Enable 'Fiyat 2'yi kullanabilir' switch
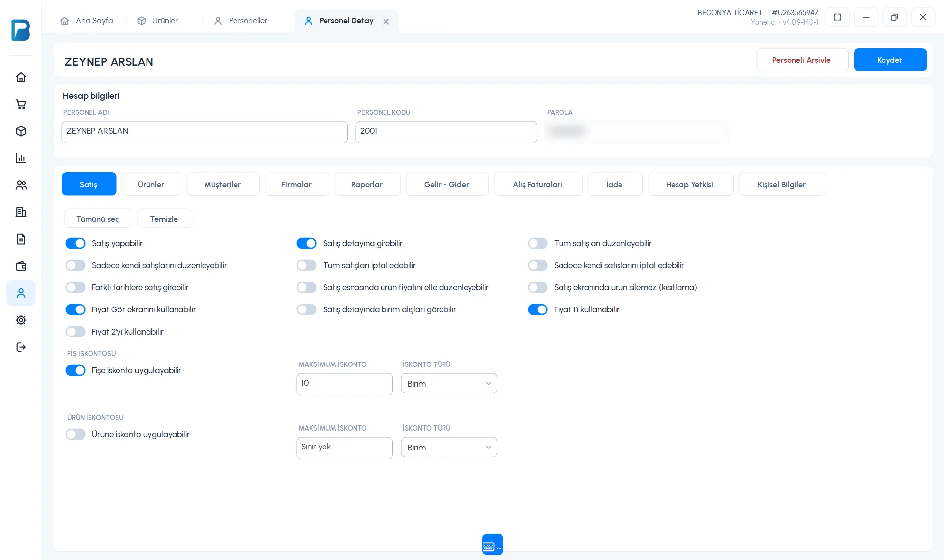The height and width of the screenshot is (560, 944). 76,332
